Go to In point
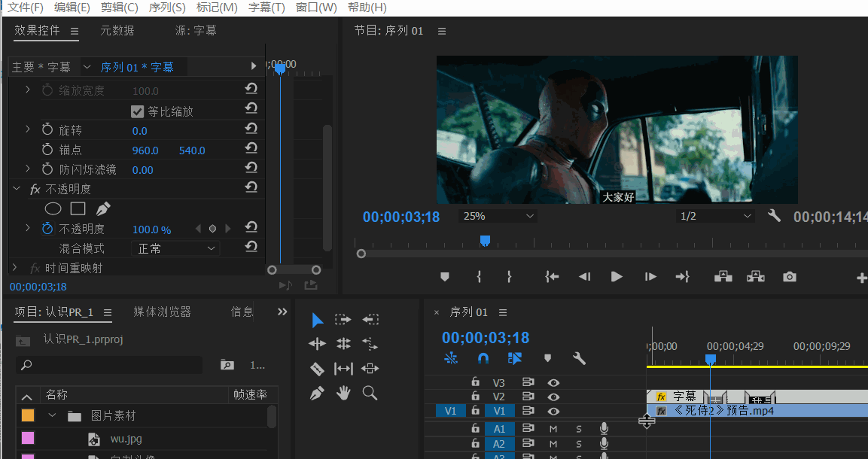Viewport: 868px width, 459px height. tap(552, 277)
